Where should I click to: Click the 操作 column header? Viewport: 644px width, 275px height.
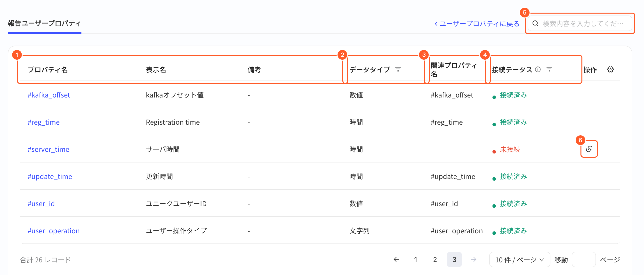[x=590, y=70]
